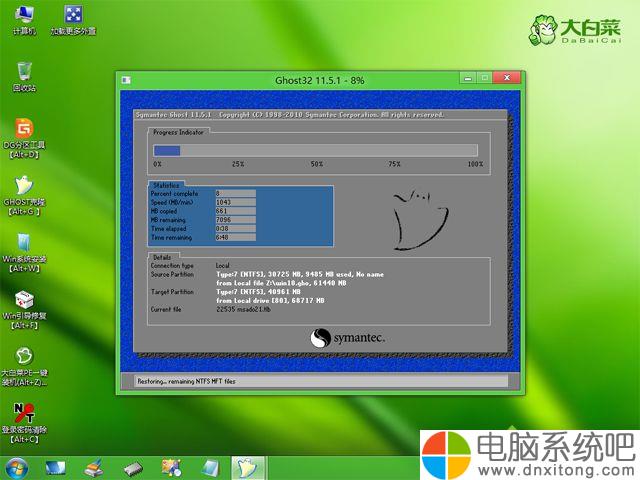The width and height of the screenshot is (640, 480).
Task: Click the Details heading
Action: click(x=162, y=257)
